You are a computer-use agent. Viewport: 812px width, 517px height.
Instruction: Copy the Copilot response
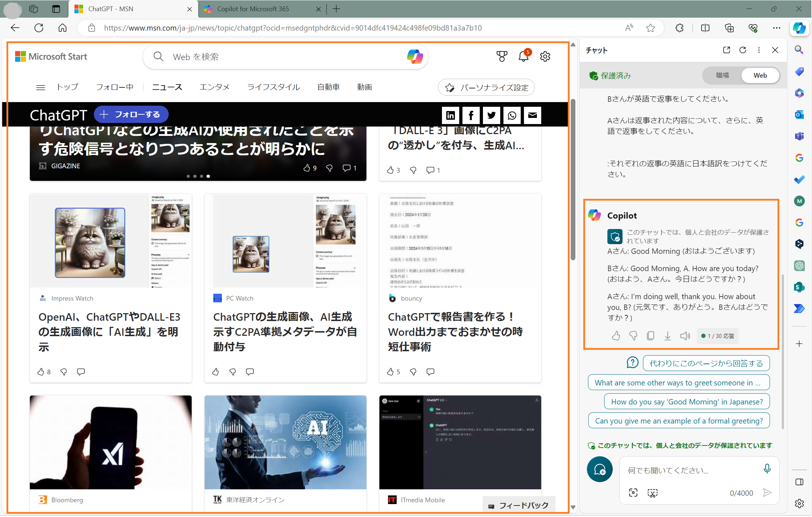650,336
